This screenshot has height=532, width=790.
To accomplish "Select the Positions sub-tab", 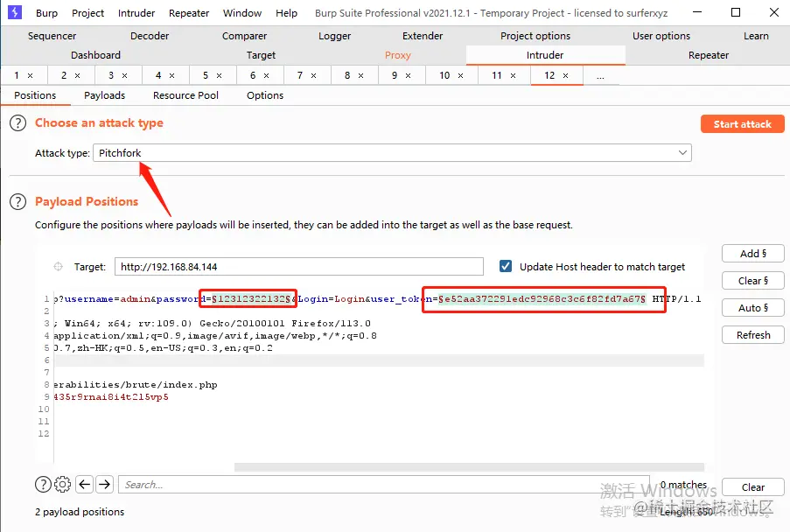I will (x=35, y=95).
